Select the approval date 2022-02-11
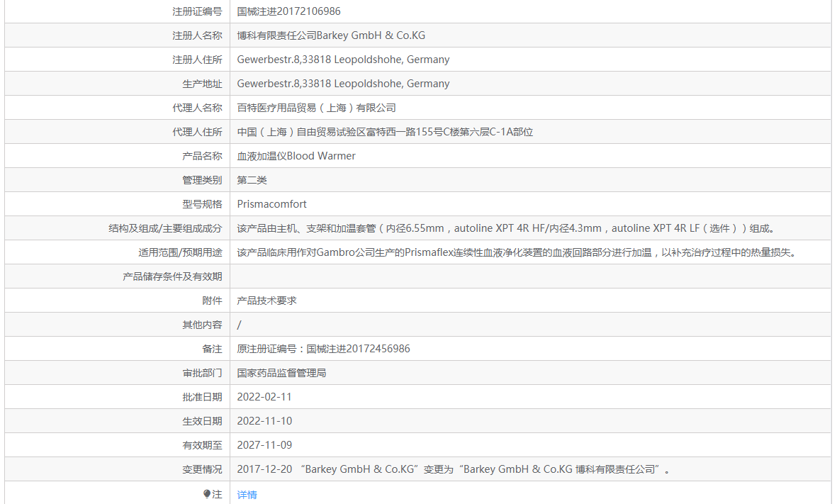837x504 pixels. [264, 397]
